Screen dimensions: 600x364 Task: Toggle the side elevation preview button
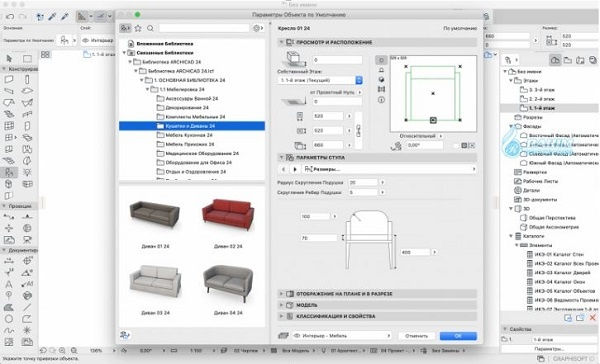[381, 70]
